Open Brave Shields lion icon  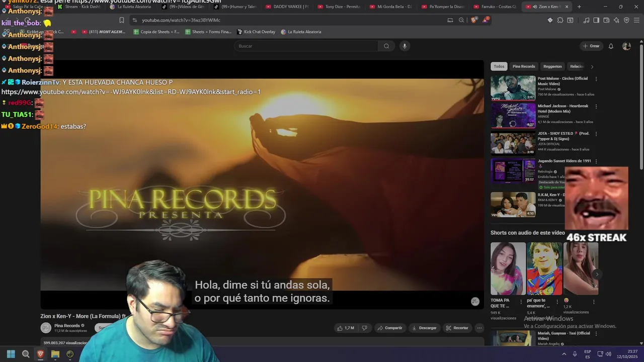(x=474, y=20)
